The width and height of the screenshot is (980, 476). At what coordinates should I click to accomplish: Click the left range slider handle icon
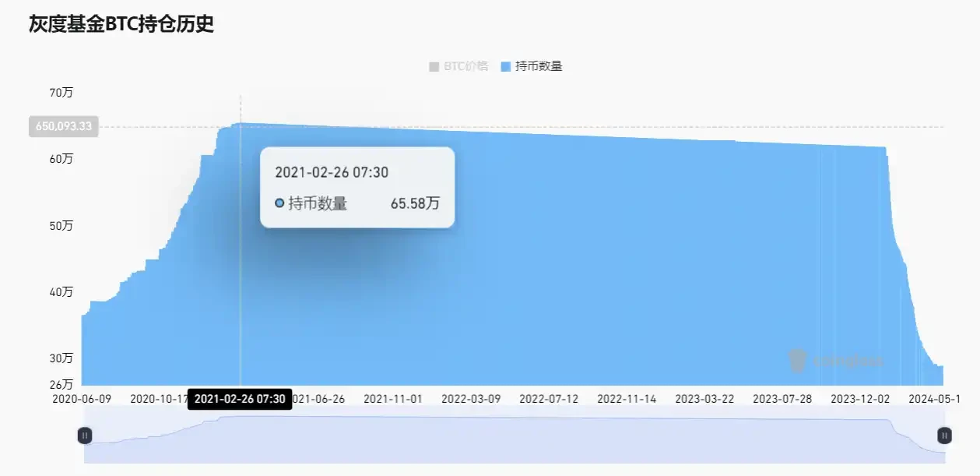[x=85, y=435]
